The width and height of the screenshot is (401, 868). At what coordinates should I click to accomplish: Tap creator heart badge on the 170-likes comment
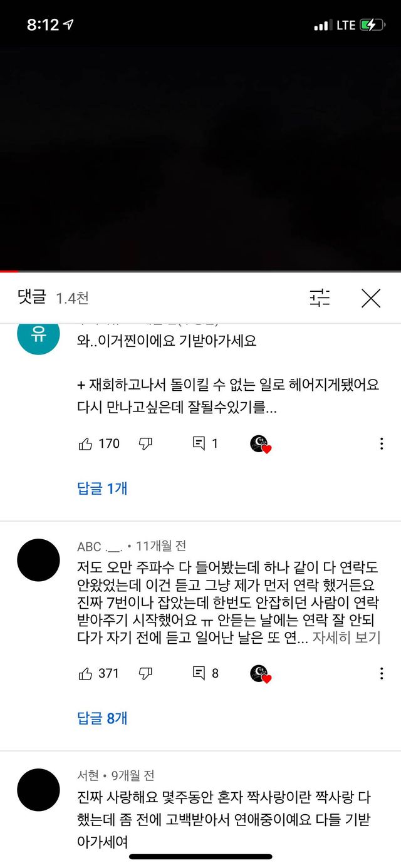point(260,444)
